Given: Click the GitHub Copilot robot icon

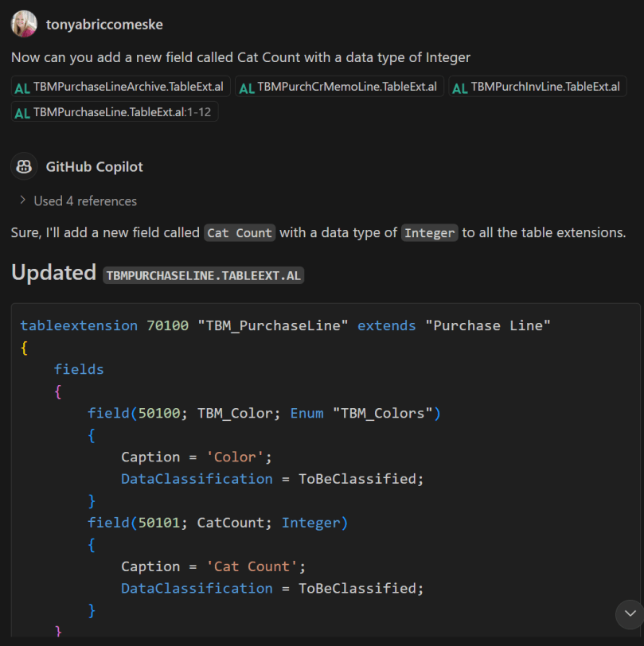Looking at the screenshot, I should [24, 166].
